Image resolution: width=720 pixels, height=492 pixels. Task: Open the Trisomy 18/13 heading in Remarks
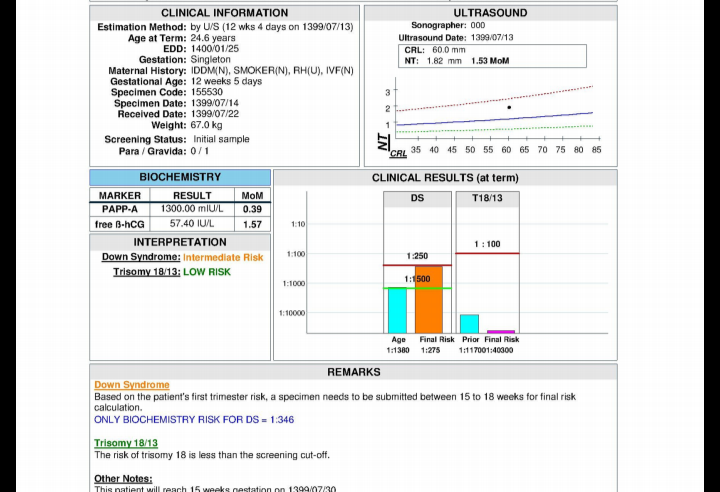(126, 443)
